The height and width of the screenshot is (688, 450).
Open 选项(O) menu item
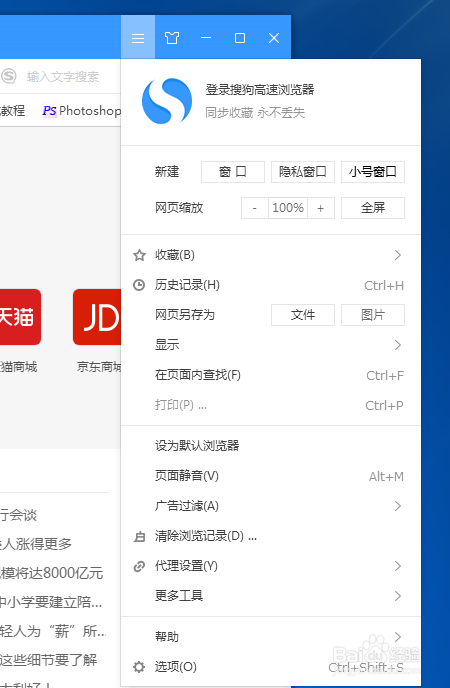271,667
